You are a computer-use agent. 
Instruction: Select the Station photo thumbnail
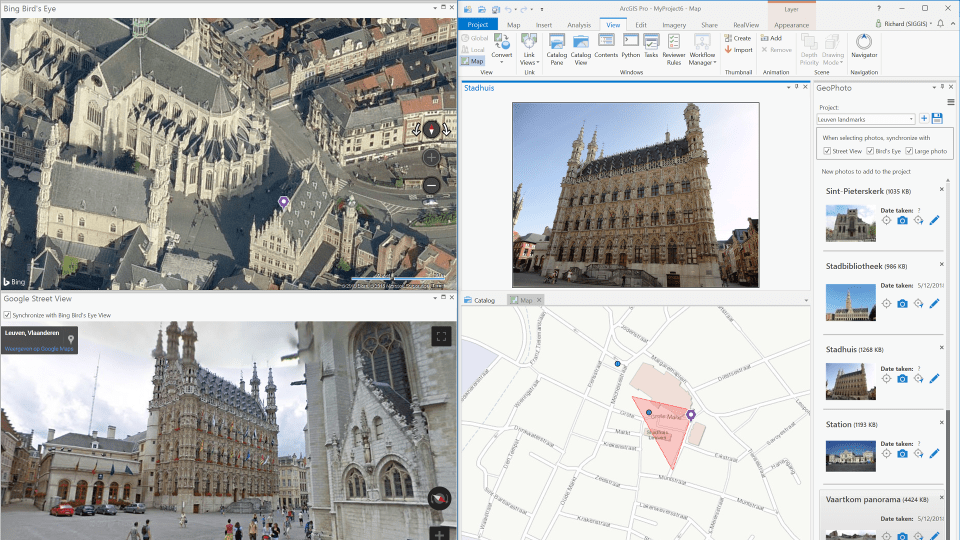click(x=850, y=456)
